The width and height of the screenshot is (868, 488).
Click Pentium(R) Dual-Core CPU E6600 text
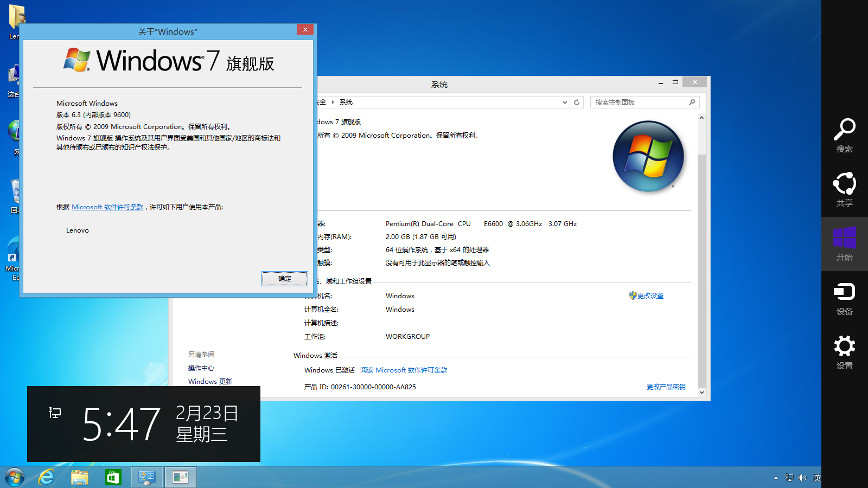pyautogui.click(x=481, y=224)
